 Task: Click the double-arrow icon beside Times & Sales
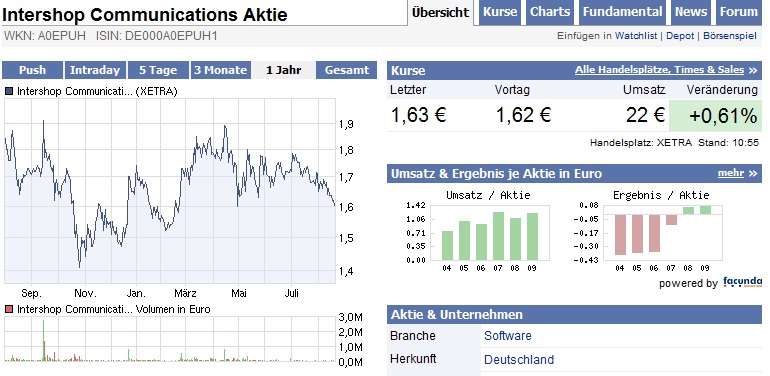click(753, 71)
